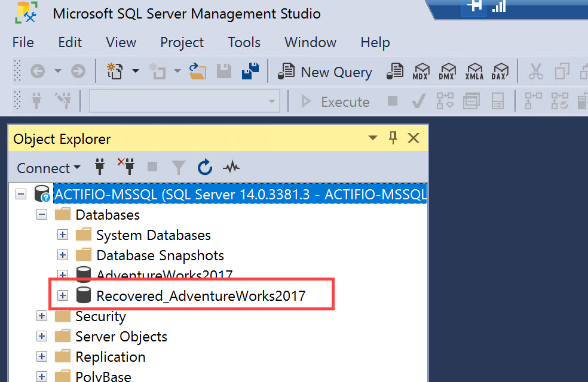The width and height of the screenshot is (588, 382).
Task: Expand the Replication folder
Action: 42,356
